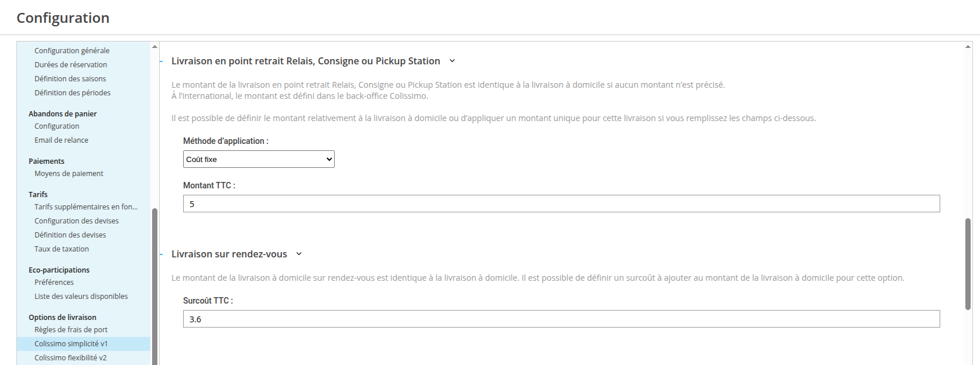Open Règles de frais de port
This screenshot has width=980, height=365.
pyautogui.click(x=71, y=330)
